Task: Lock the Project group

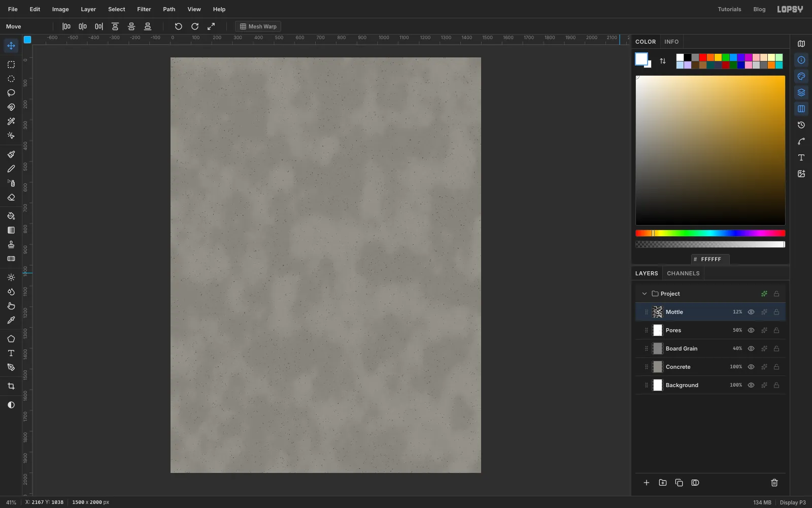Action: click(776, 294)
